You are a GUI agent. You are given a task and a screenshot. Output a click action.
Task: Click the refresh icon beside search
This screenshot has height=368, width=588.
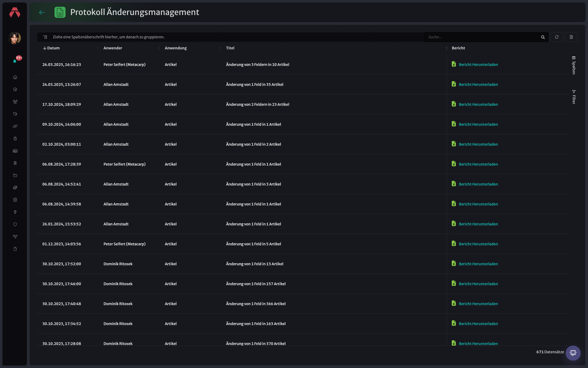click(x=557, y=37)
